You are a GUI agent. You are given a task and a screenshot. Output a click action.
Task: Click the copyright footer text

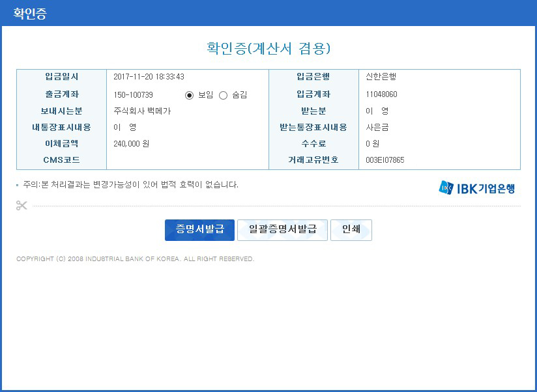coord(135,259)
